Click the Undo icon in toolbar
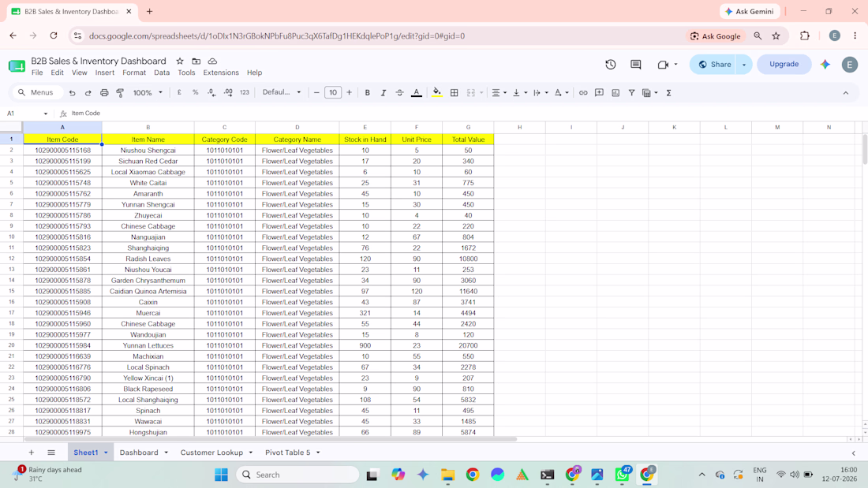The width and height of the screenshot is (868, 488). coord(72,93)
